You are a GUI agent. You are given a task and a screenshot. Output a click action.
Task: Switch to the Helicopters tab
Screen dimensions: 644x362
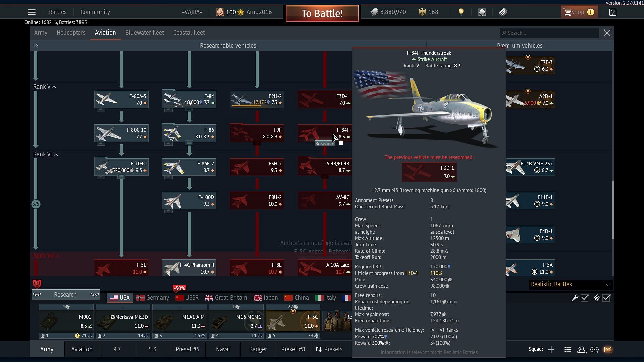71,32
